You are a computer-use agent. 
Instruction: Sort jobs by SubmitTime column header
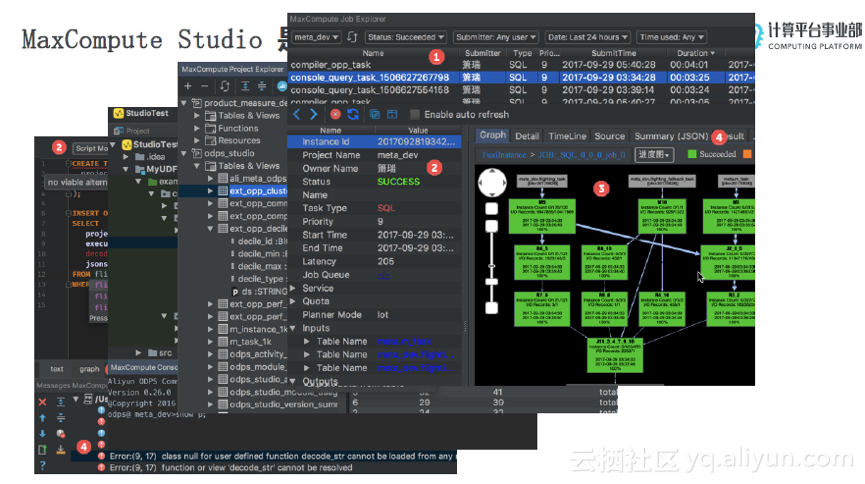[x=613, y=53]
